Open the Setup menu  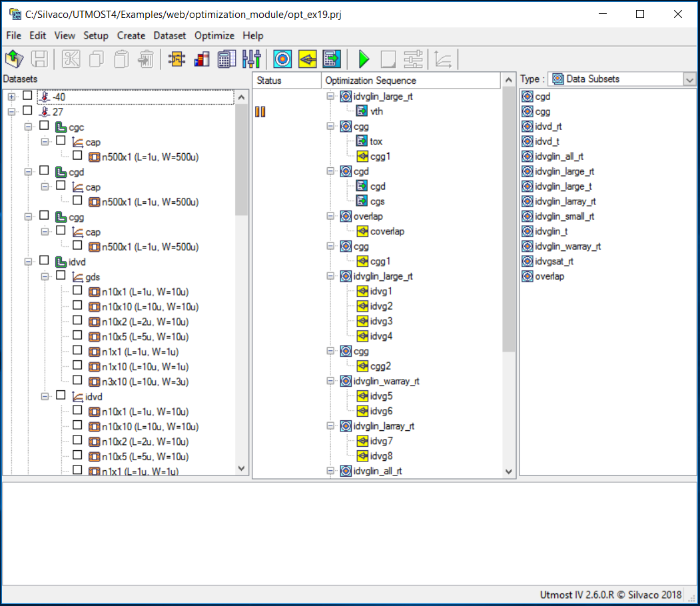(96, 35)
